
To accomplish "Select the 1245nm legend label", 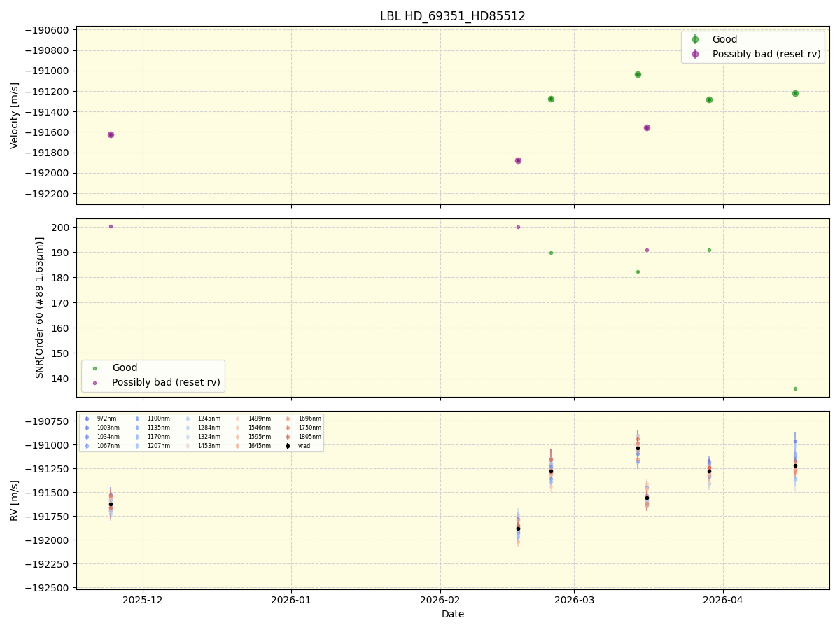I will point(209,419).
